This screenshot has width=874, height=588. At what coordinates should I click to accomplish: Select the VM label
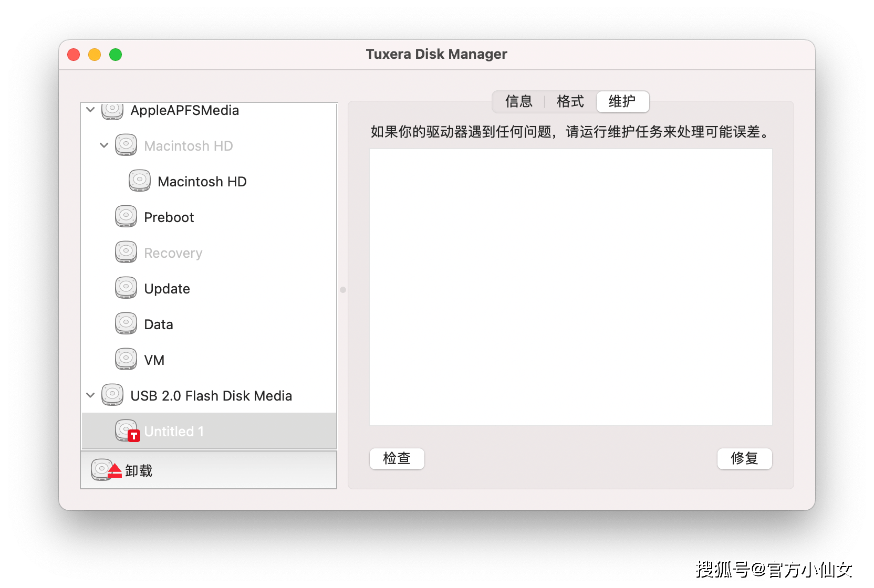[154, 360]
